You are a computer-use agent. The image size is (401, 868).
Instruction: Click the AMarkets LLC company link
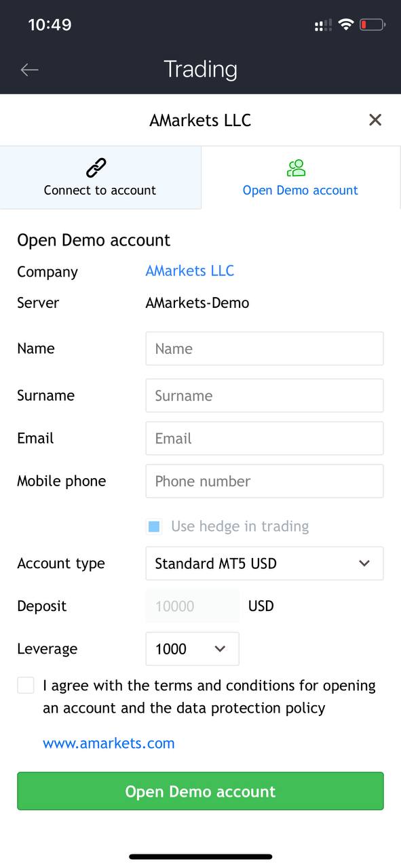[190, 271]
